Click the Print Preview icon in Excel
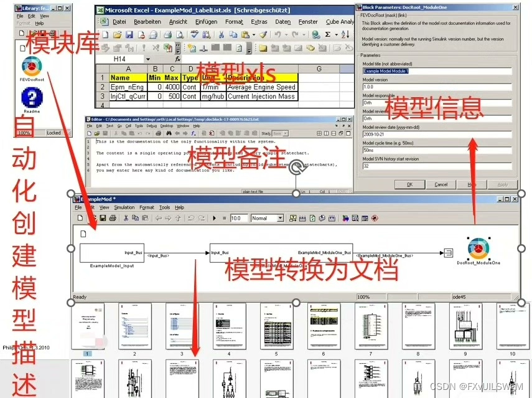 [179, 35]
